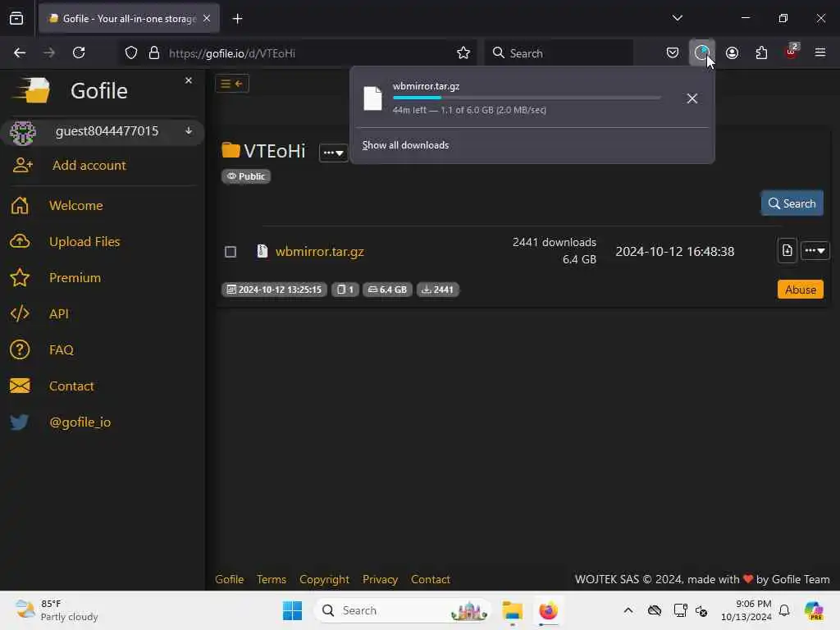This screenshot has width=840, height=630.
Task: Open the weather widget showing 85°F
Action: (57, 610)
